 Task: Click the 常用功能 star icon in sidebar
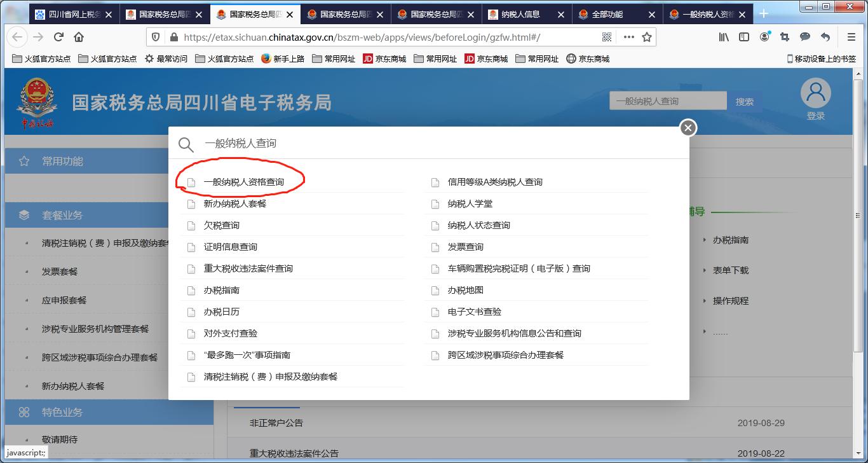coord(24,161)
